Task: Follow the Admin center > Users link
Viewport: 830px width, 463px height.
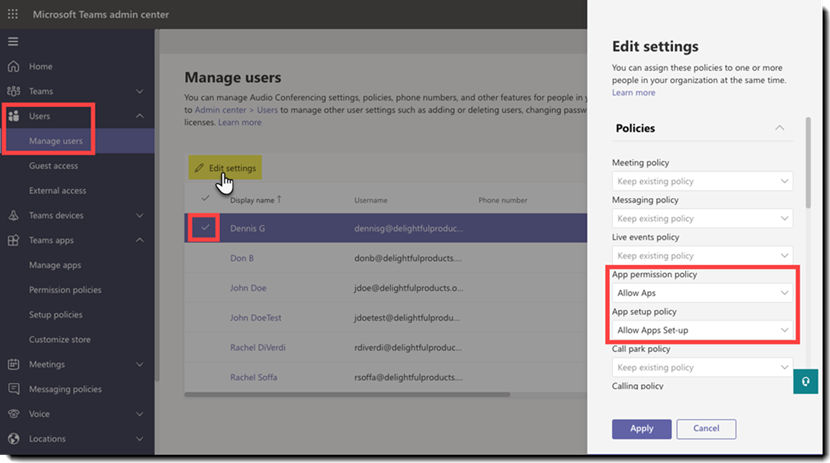Action: (236, 110)
